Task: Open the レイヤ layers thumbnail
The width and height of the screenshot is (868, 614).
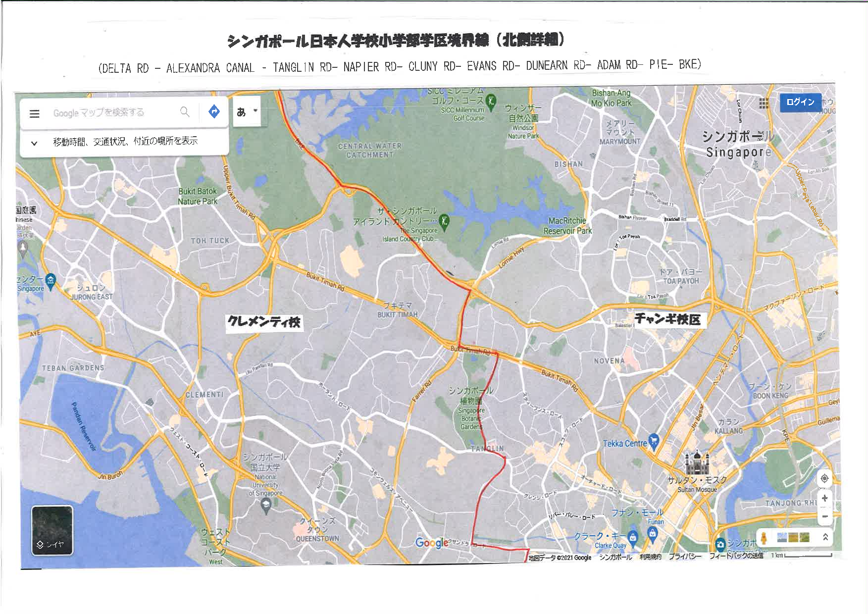Action: tap(52, 530)
